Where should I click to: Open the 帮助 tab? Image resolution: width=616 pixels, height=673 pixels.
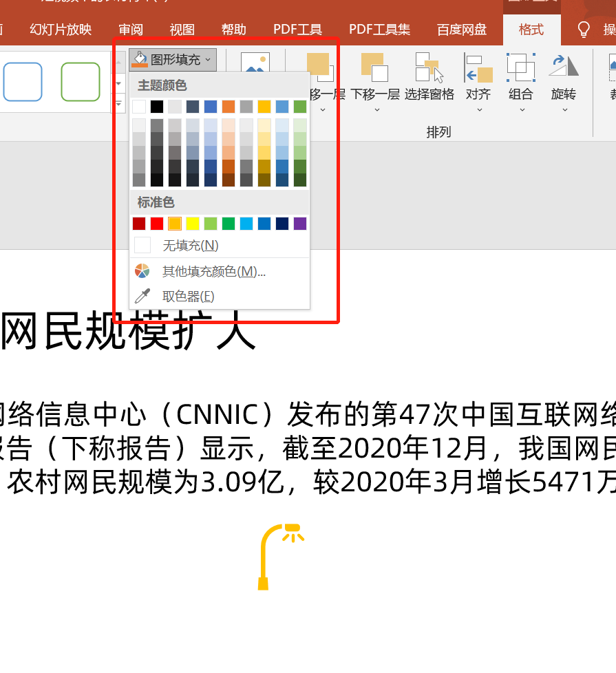tap(233, 30)
